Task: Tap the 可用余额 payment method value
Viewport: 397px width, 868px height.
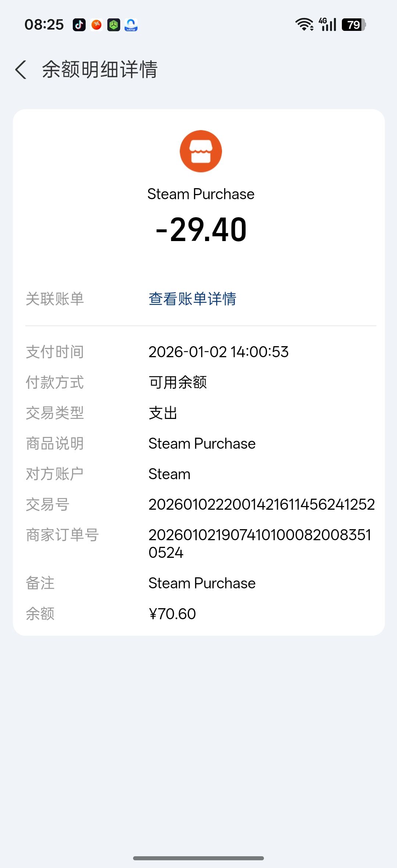Action: pos(178,383)
